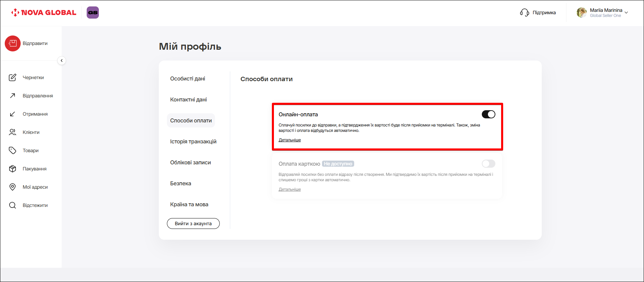
Task: Open the Пакування box icon
Action: [13, 169]
